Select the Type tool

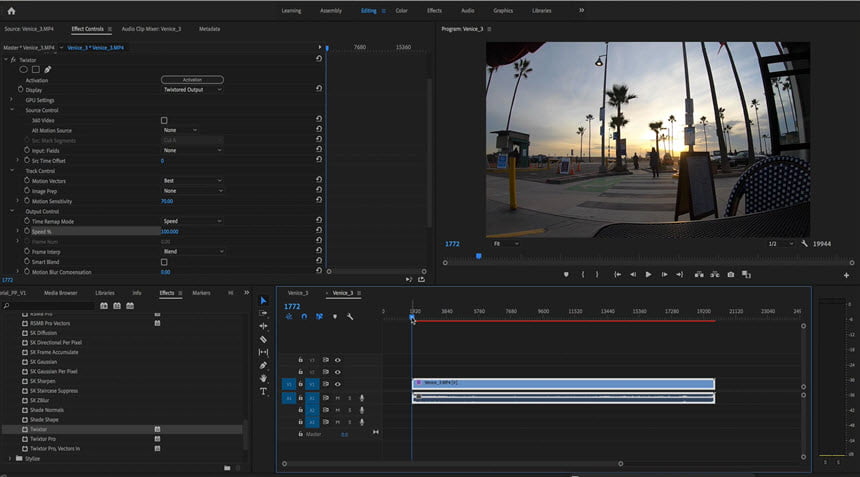point(263,391)
